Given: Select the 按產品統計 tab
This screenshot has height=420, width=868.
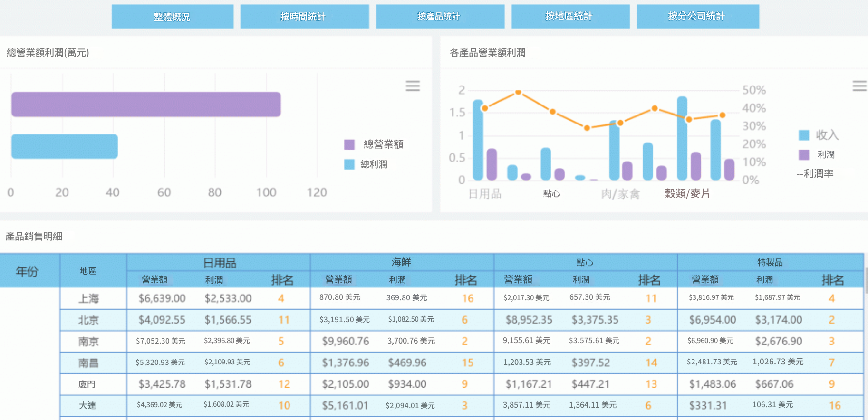Looking at the screenshot, I should (440, 17).
